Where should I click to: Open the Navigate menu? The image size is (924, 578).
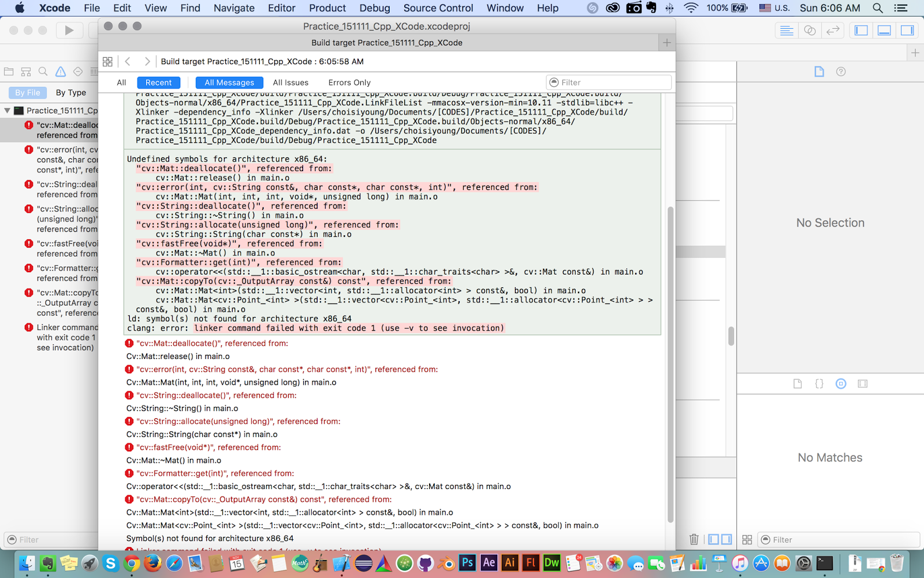tap(234, 8)
